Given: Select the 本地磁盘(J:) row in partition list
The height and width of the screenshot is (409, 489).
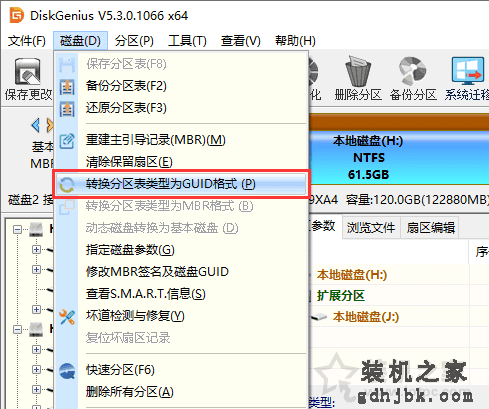Looking at the screenshot, I should [x=366, y=317].
